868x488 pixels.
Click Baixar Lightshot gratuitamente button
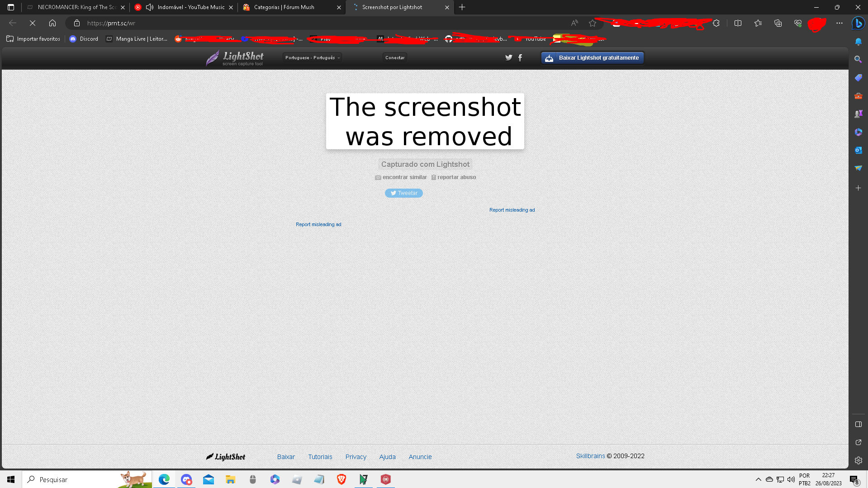[x=592, y=58]
